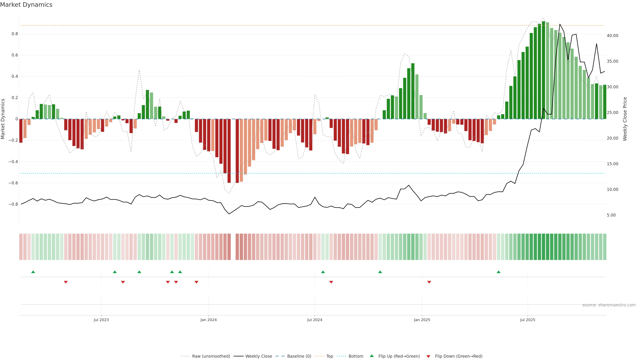The image size is (644, 362).
Task: Click the Weekly Close Price axis title
Action: point(625,119)
